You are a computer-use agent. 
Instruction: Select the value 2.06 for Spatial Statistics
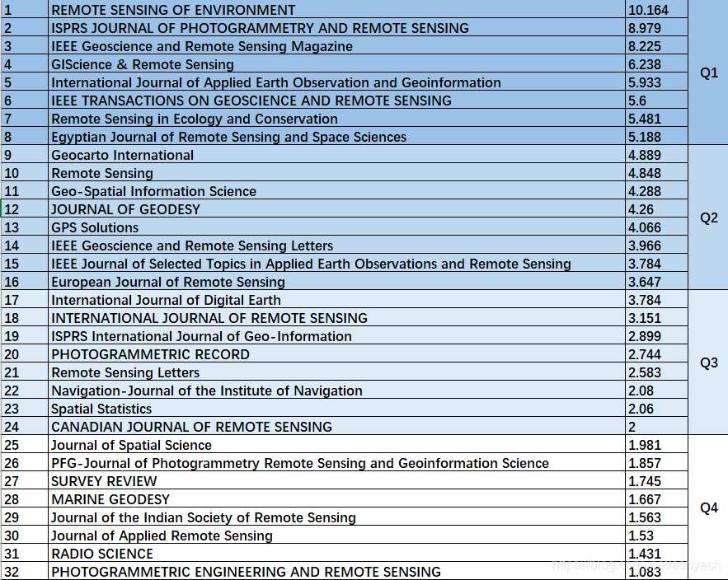click(656, 409)
